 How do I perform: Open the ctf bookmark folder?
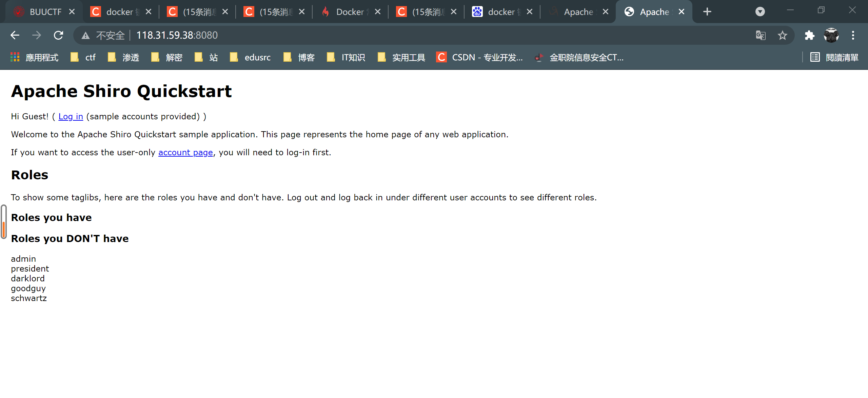tap(83, 57)
